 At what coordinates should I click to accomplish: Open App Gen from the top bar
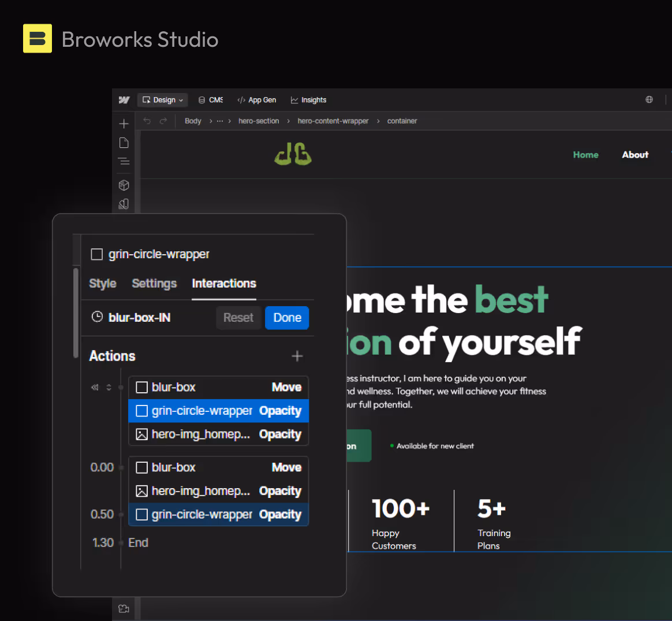[256, 99]
